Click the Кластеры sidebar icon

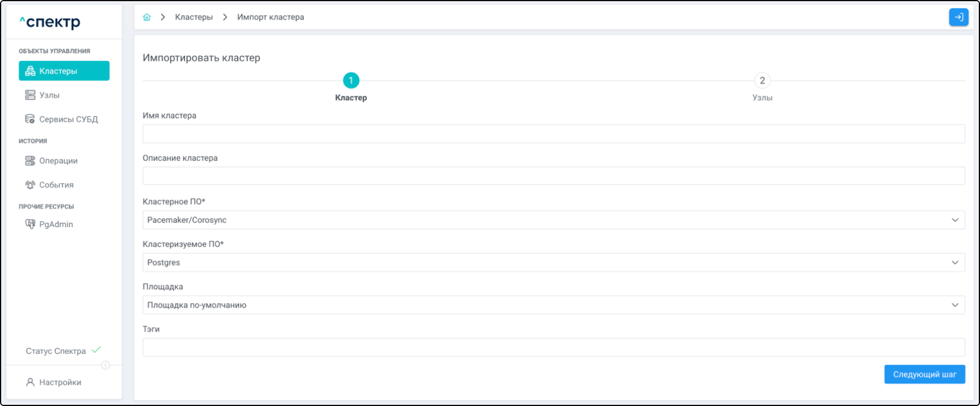30,71
